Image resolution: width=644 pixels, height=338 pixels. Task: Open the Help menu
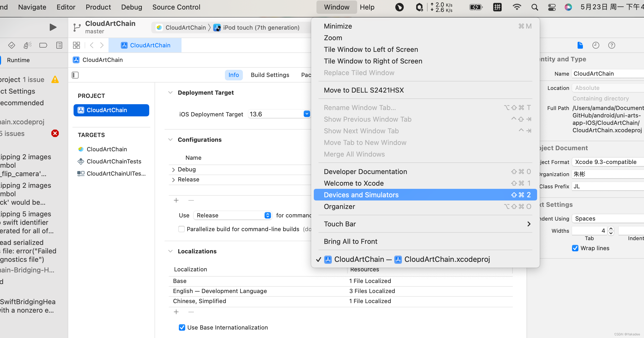(367, 7)
